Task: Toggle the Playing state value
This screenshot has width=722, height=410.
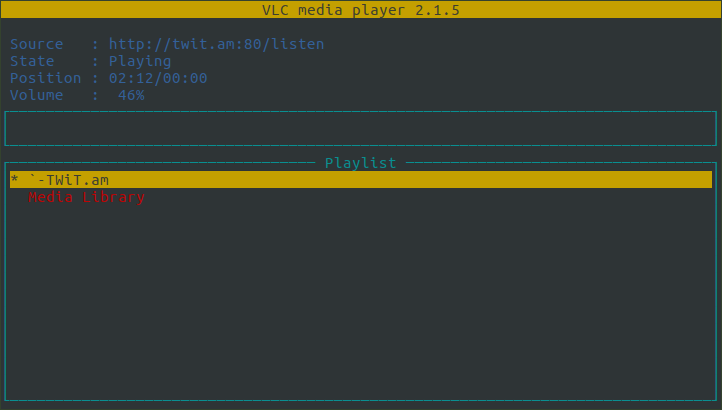Action: click(x=140, y=61)
